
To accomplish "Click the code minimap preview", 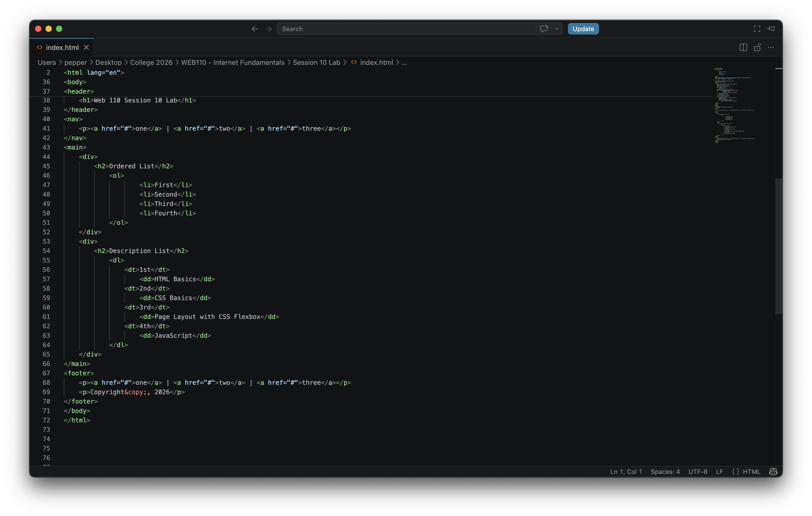I will pos(735,106).
